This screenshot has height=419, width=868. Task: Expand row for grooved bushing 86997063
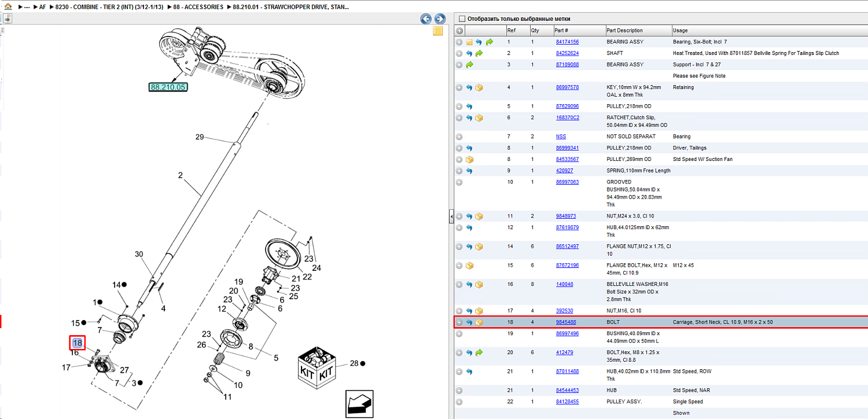[459, 182]
